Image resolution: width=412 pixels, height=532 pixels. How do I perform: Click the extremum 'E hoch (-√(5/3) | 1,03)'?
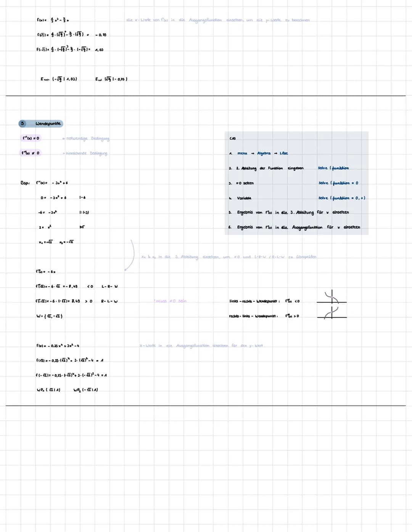pos(59,79)
